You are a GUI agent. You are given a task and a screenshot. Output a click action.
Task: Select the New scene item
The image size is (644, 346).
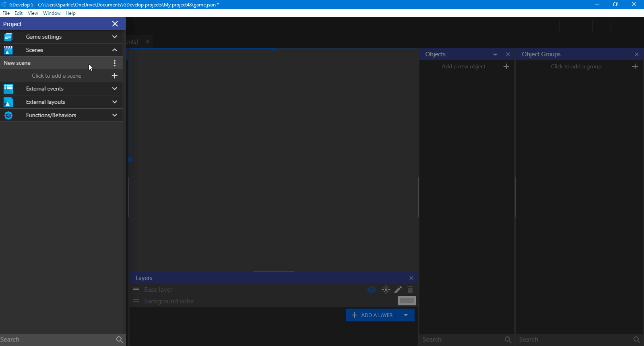coord(17,63)
